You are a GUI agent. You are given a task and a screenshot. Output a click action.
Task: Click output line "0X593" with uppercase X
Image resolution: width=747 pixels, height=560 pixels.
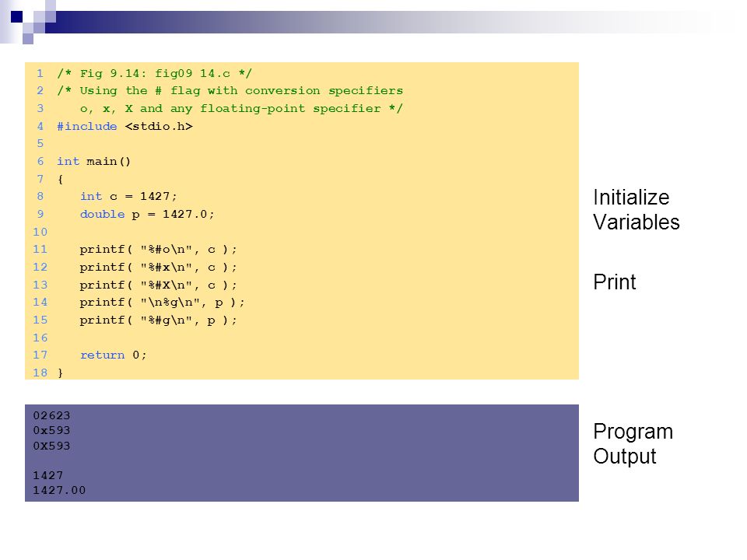point(51,446)
